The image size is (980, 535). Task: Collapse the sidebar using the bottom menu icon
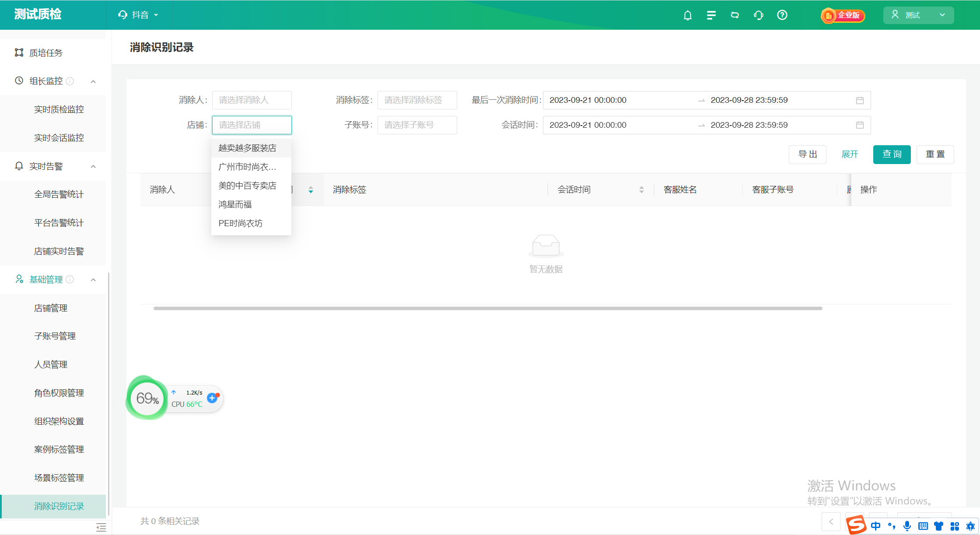tap(101, 527)
